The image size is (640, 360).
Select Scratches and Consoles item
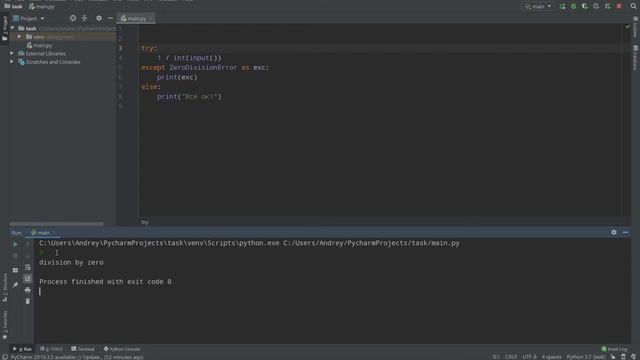click(49, 62)
